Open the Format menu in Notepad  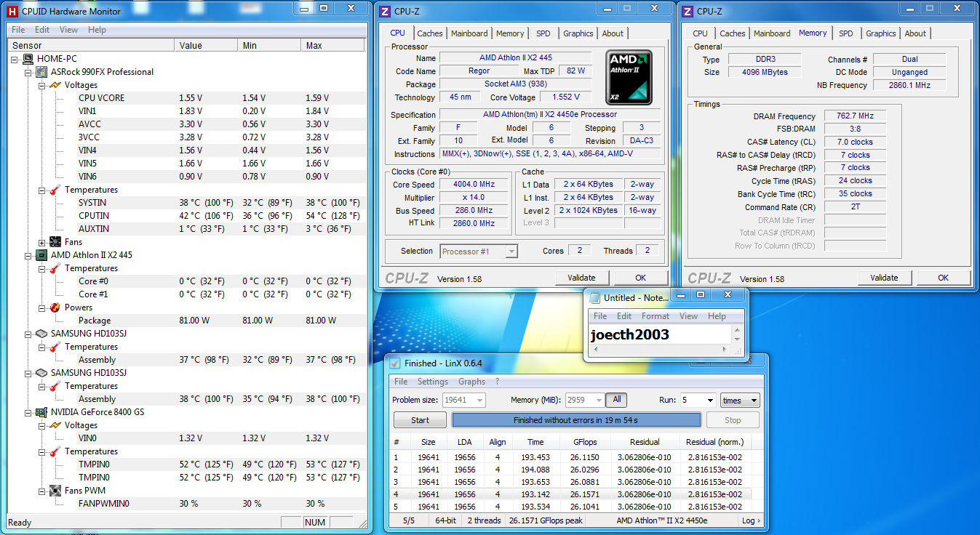(656, 316)
